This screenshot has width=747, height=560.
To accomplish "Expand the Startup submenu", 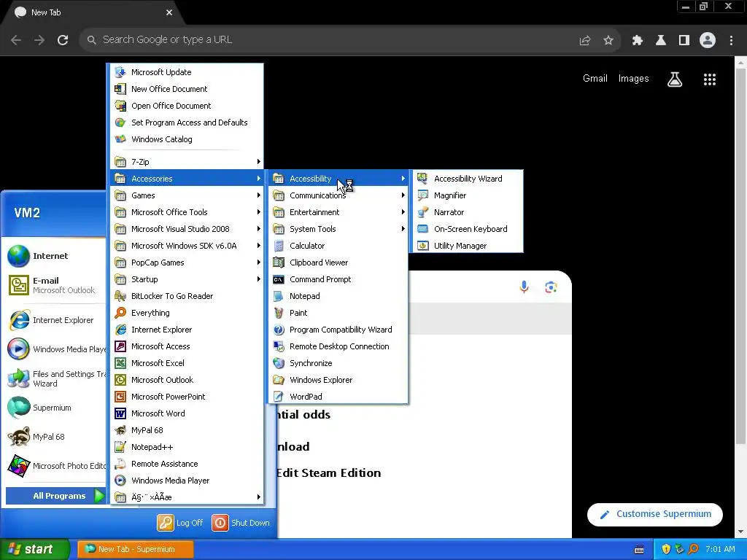I will [x=187, y=279].
